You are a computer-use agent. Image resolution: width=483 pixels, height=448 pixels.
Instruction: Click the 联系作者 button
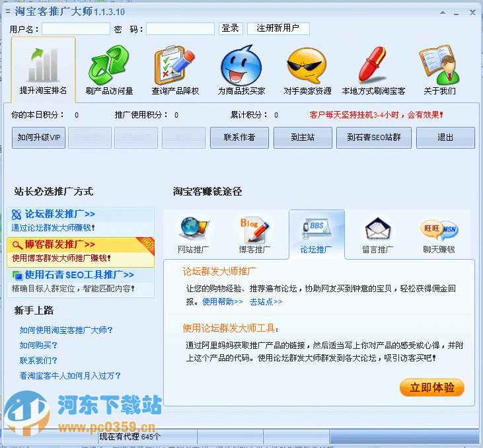click(239, 137)
